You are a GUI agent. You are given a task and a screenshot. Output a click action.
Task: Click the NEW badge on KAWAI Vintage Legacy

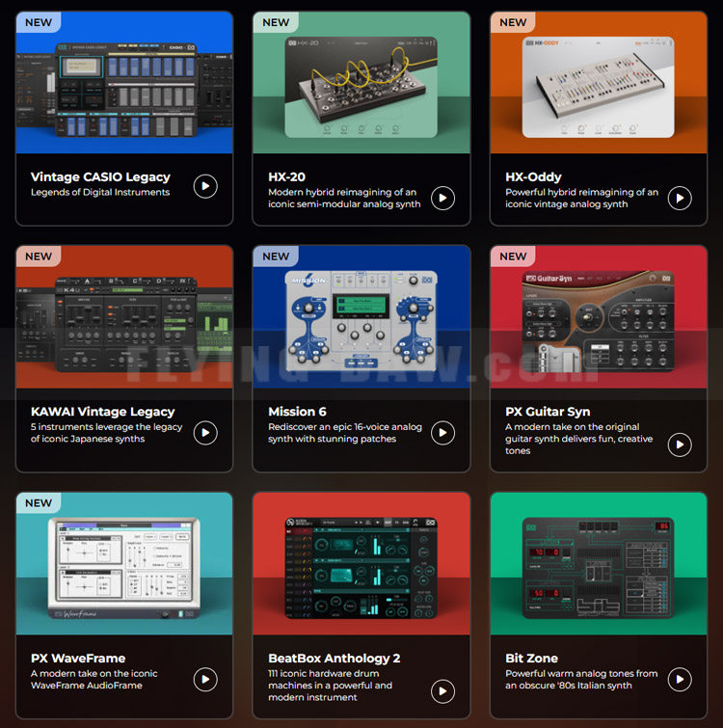tap(39, 256)
